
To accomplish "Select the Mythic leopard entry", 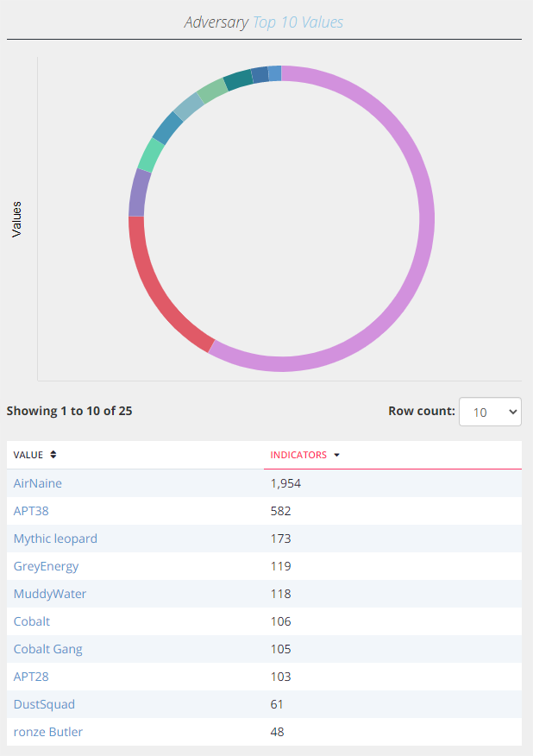I will [55, 539].
